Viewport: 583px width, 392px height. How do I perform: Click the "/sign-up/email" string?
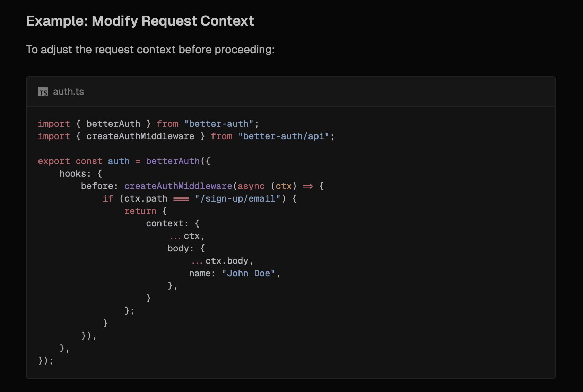click(x=237, y=199)
